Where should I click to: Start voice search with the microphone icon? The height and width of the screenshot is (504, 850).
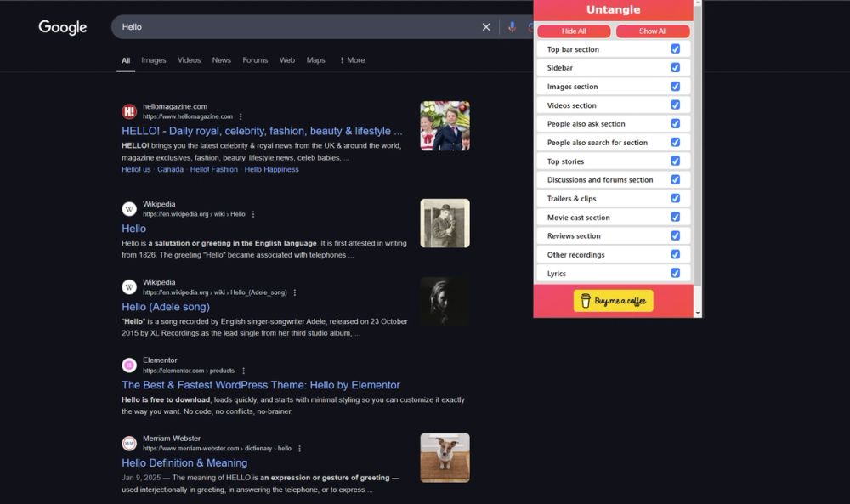tap(512, 27)
